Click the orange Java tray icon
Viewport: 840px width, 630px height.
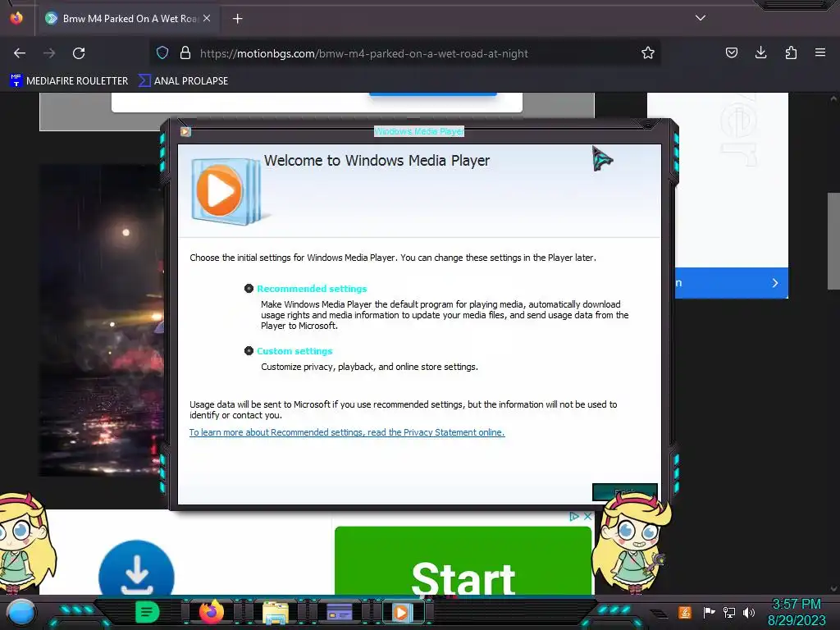click(685, 612)
